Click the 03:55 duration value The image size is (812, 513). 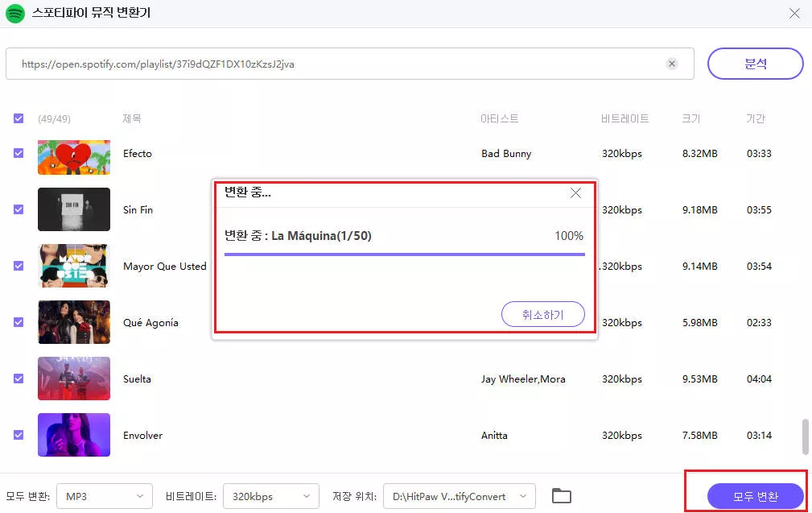[759, 209]
